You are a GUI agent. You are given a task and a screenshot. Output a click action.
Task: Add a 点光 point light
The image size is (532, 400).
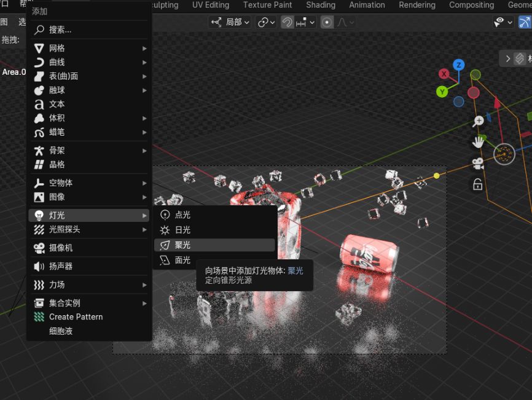(x=214, y=215)
